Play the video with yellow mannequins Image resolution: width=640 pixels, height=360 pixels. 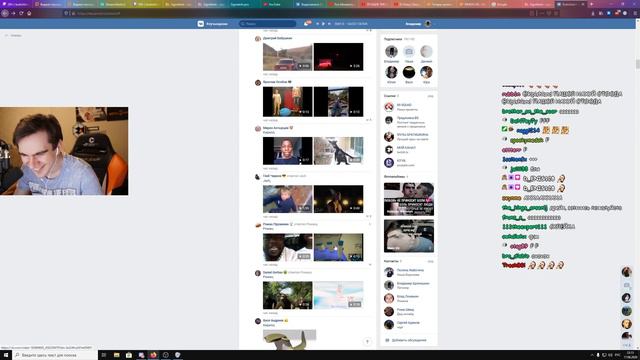[287, 102]
